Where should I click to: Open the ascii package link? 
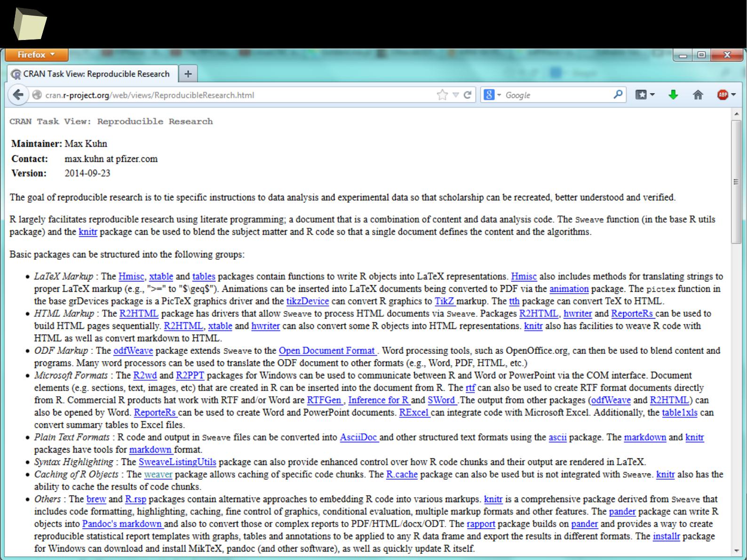coord(557,437)
